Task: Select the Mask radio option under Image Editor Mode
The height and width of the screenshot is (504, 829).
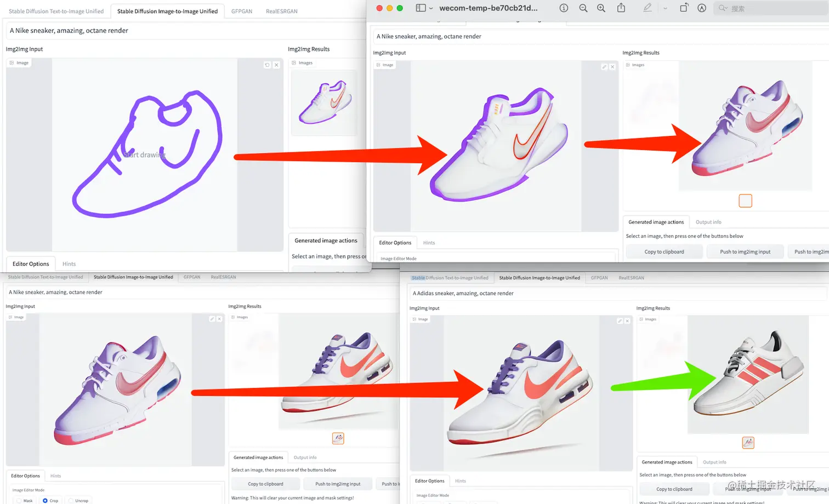Action: point(25,501)
